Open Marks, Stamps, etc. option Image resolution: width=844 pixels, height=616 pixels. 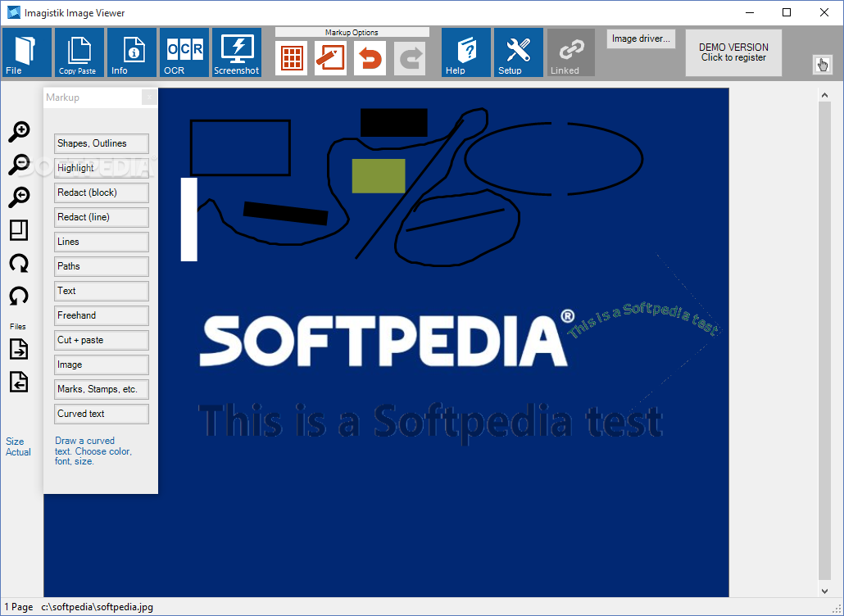click(102, 390)
